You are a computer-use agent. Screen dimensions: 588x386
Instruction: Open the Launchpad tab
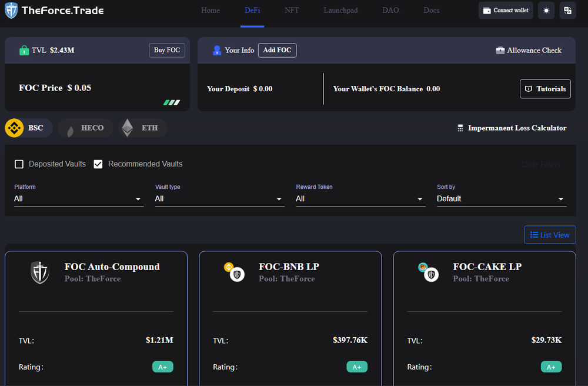(340, 11)
